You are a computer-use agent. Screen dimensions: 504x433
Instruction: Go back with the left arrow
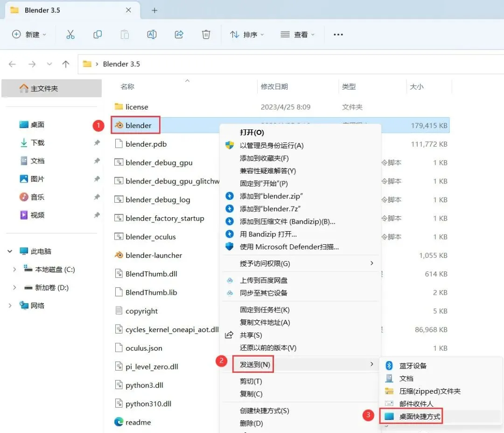pos(12,64)
